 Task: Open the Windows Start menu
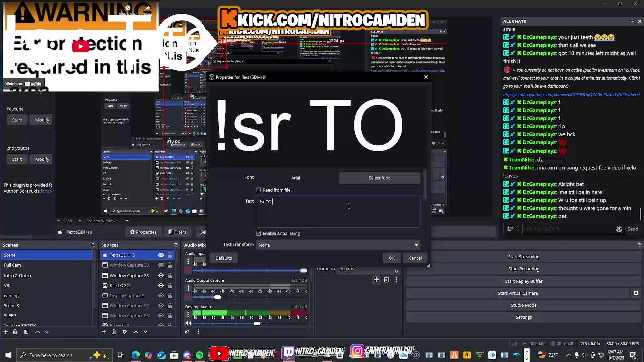pos(8,355)
